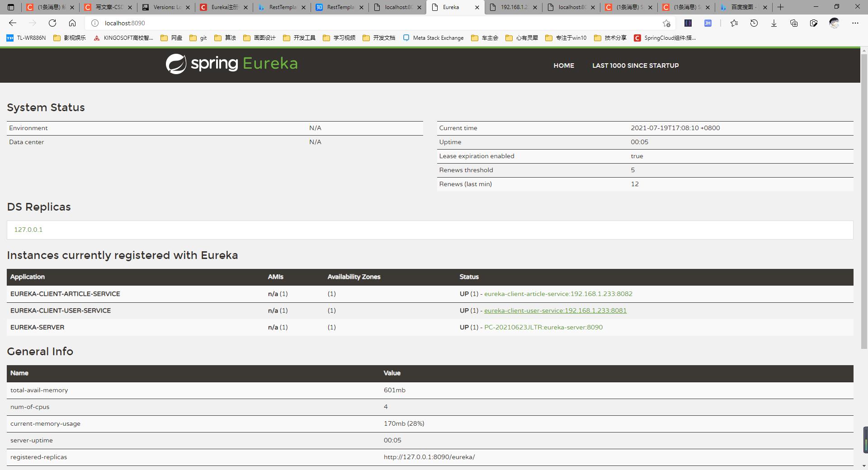Screen dimensions: 868x470
Task: Close the Versions tab
Action: (188, 7)
